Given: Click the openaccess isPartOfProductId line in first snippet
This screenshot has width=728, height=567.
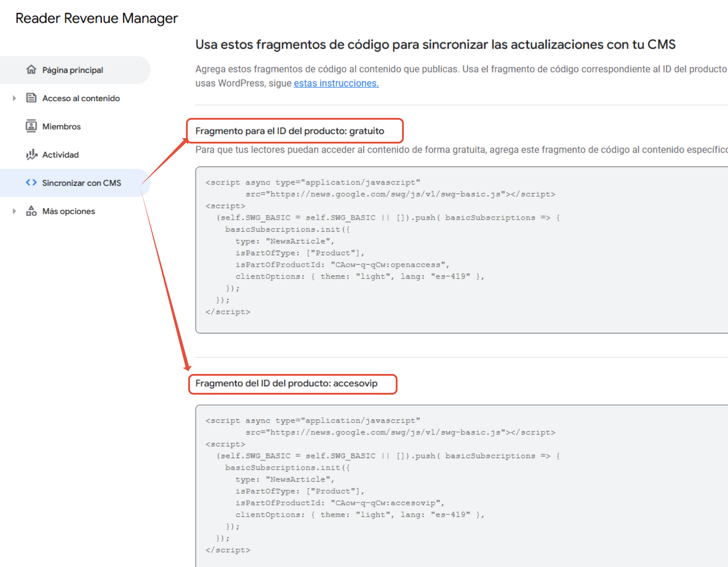Looking at the screenshot, I should 343,265.
